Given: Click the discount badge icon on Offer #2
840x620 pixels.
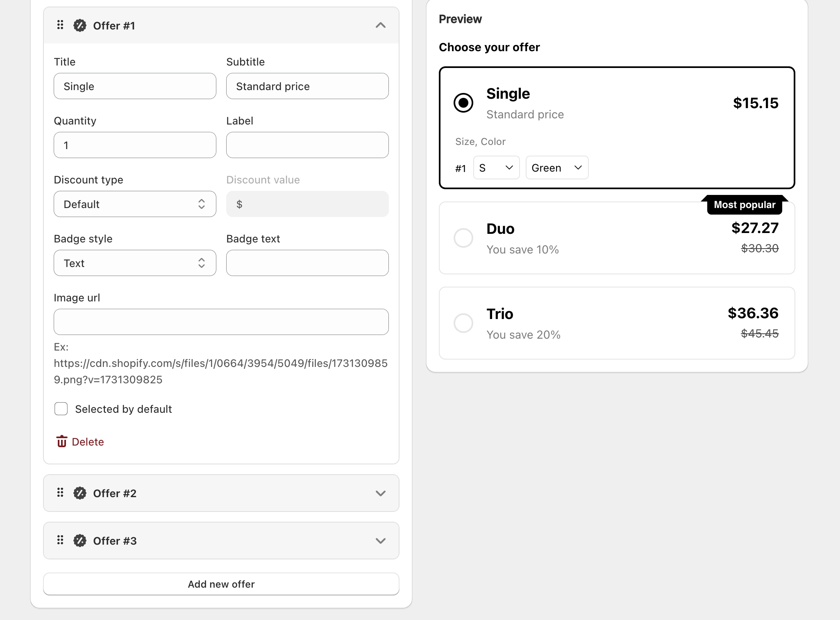Looking at the screenshot, I should click(80, 493).
